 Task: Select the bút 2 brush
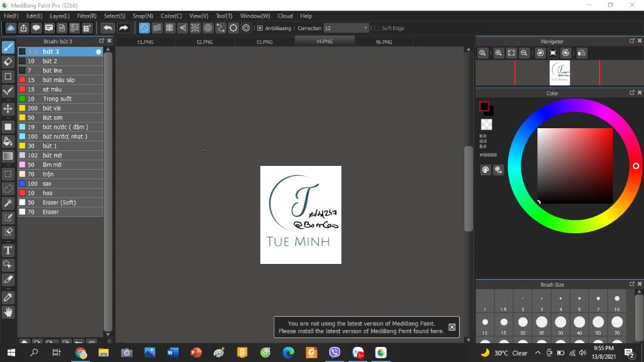60,61
